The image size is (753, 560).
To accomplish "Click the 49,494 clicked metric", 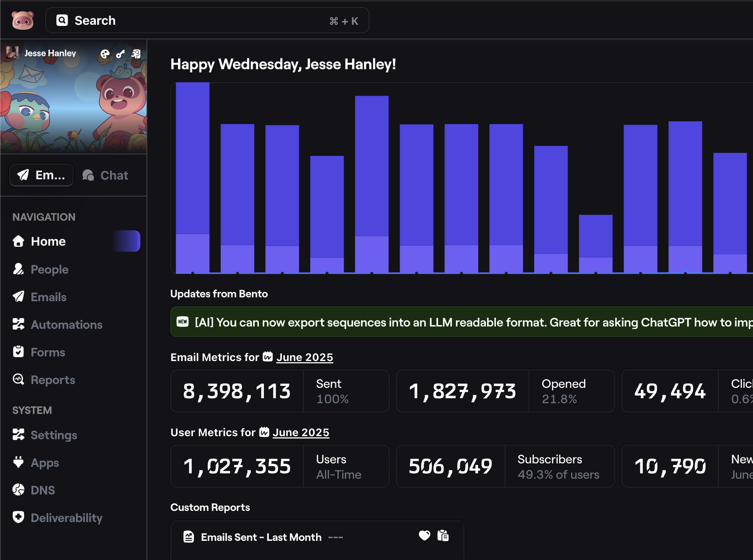I will [670, 391].
